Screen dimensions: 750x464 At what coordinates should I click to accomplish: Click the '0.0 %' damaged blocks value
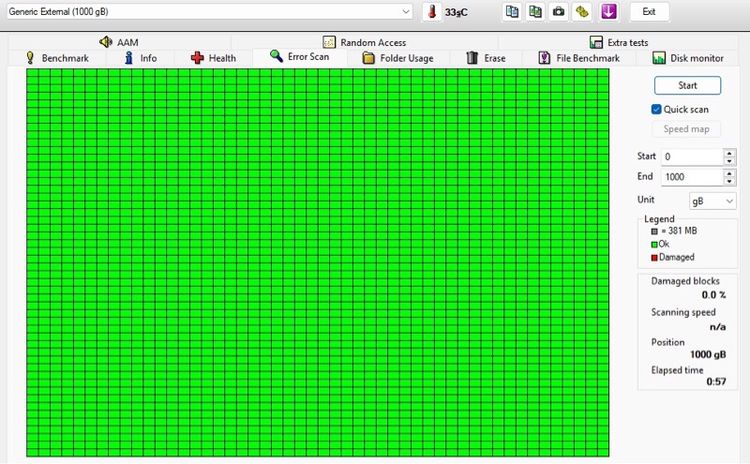pyautogui.click(x=714, y=295)
